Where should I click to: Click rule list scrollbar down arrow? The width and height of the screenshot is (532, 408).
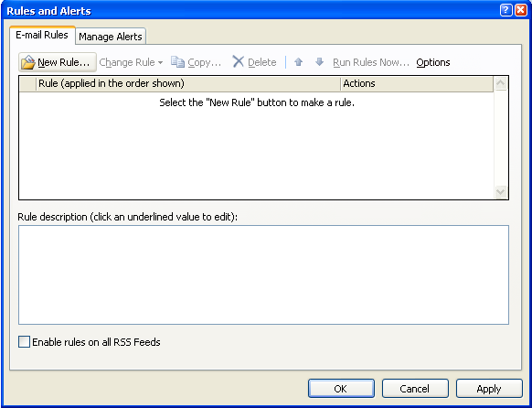[x=501, y=192]
